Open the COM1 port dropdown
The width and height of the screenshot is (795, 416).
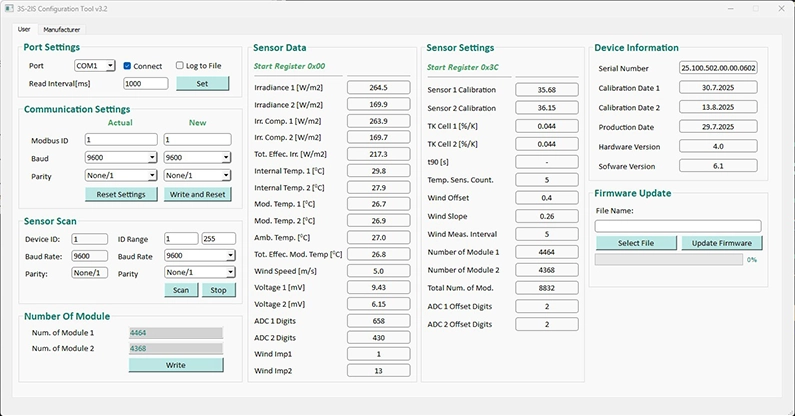click(x=95, y=66)
